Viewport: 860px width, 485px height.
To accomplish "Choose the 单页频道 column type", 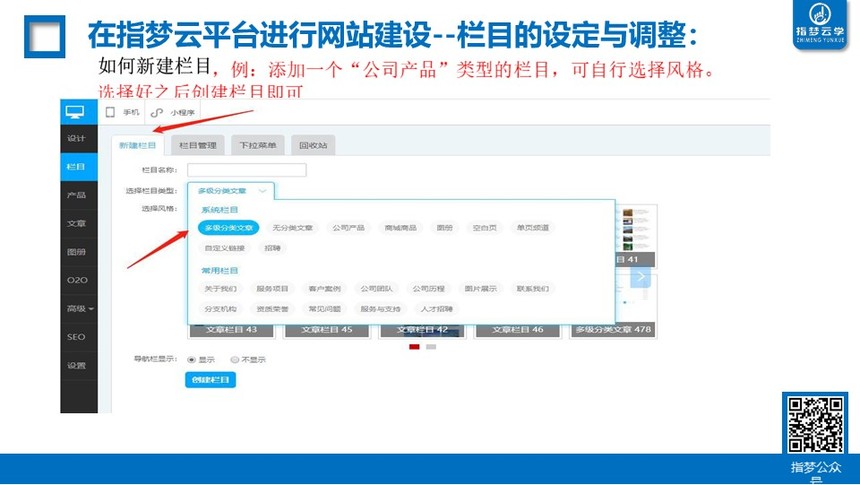I will point(533,228).
